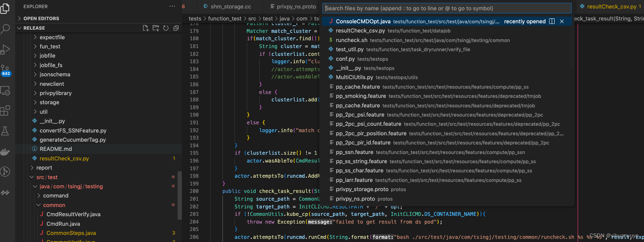The width and height of the screenshot is (644, 242).
Task: Open the Docker view in activity bar
Action: (x=5, y=152)
